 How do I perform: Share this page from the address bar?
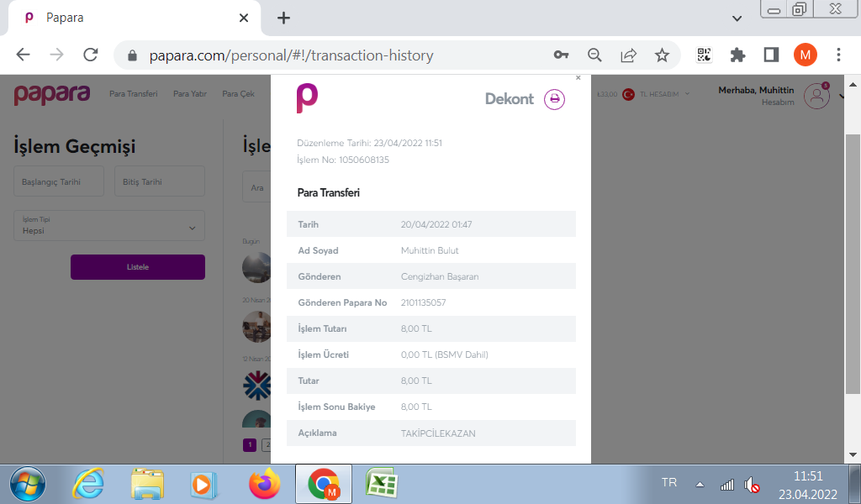[628, 55]
